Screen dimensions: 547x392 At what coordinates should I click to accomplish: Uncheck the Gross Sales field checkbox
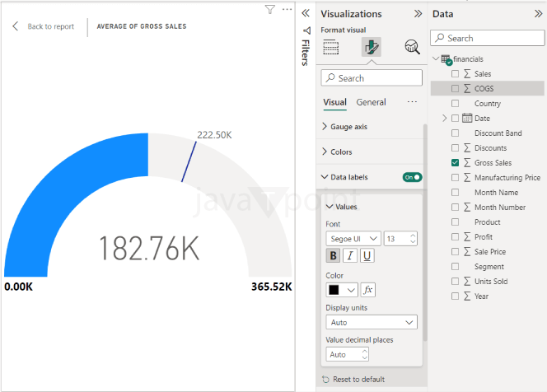click(455, 162)
